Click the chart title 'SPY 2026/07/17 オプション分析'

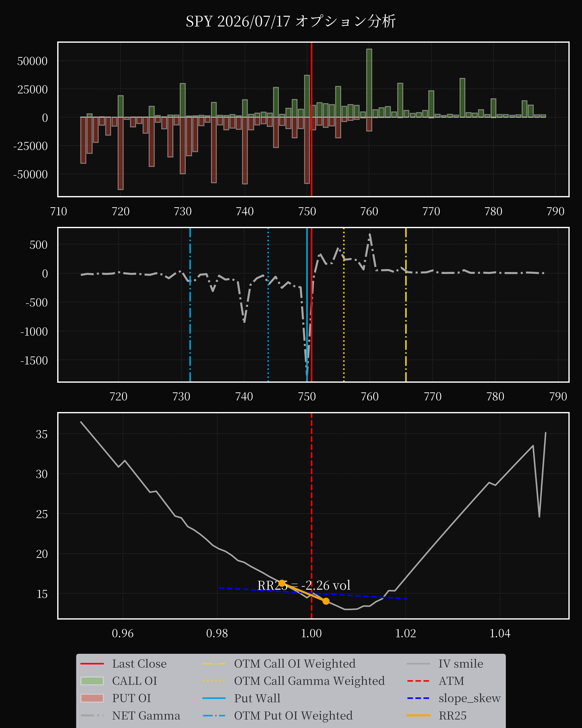(291, 21)
